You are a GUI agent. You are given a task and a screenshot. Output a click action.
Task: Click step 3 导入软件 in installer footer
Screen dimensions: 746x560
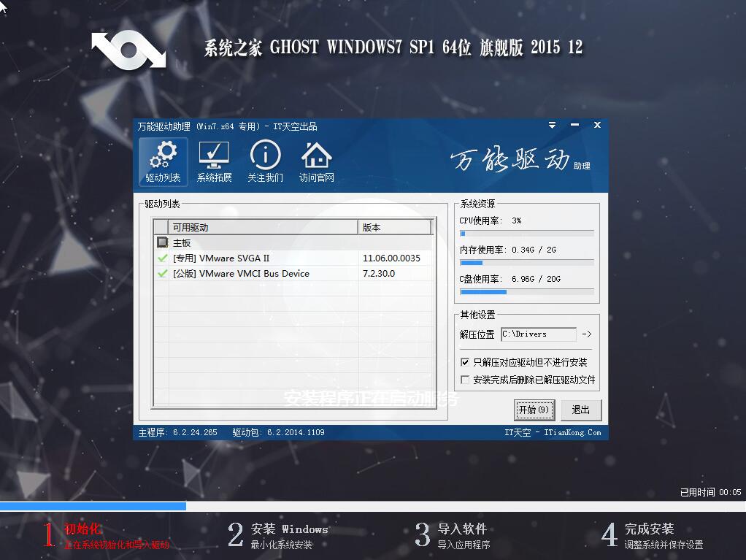click(x=453, y=535)
